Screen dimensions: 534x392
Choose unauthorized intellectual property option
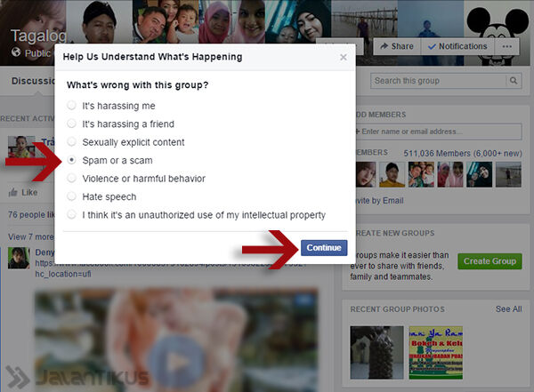point(71,215)
